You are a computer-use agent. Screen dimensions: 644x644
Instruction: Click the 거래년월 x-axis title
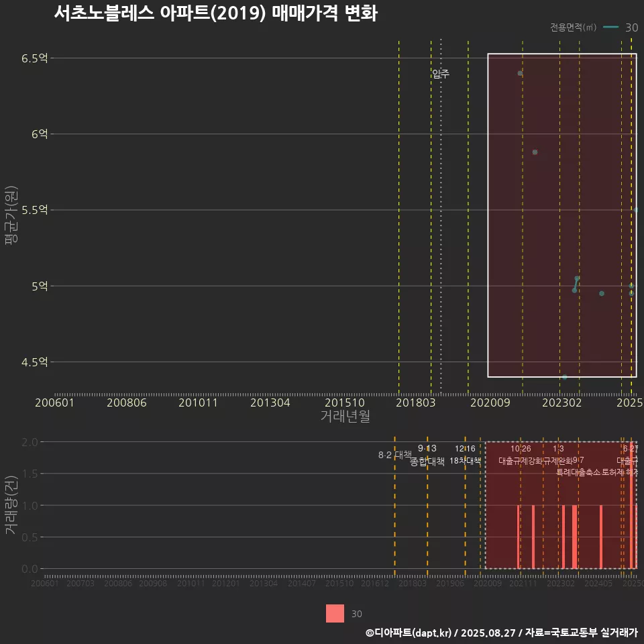345,417
